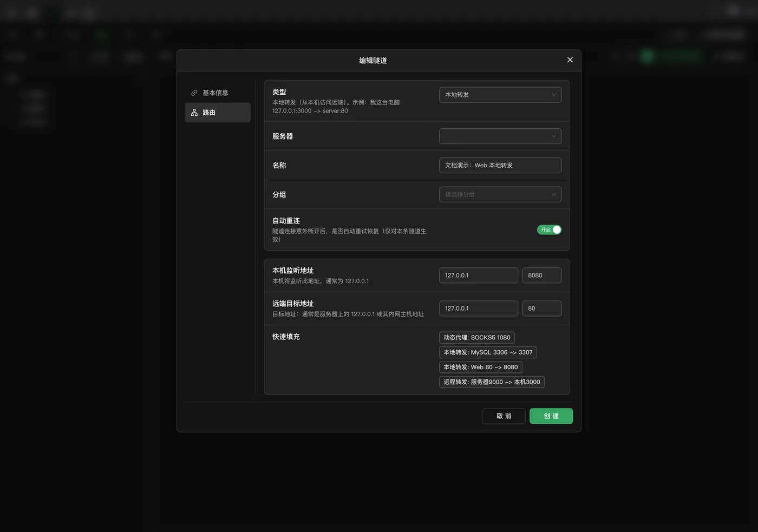Click the network icon beside 路由
This screenshot has height=532, width=758.
[194, 113]
